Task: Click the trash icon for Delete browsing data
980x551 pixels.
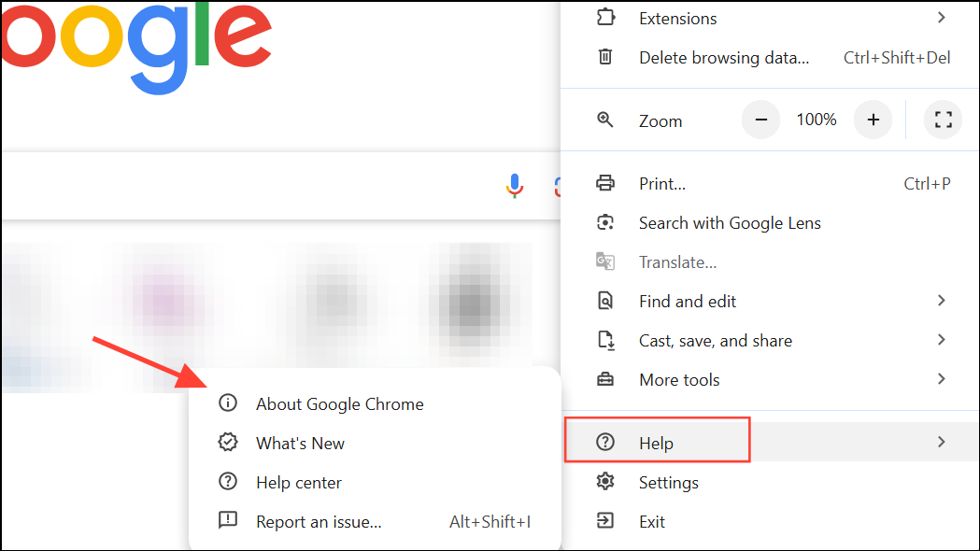Action: [605, 57]
